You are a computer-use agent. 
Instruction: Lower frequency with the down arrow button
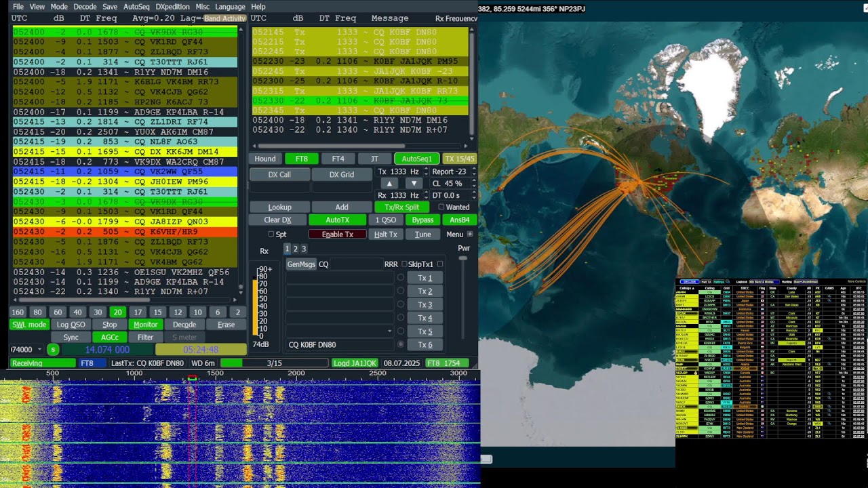tap(414, 183)
